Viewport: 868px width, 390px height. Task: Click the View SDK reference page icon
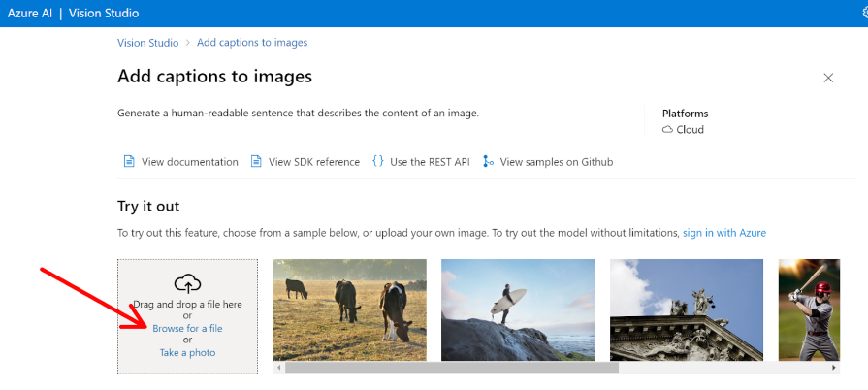click(x=256, y=162)
